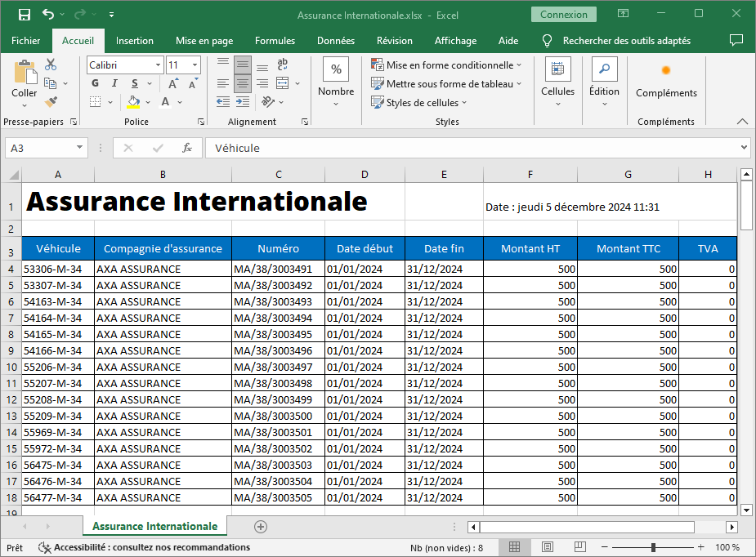Decrease font size with small A
This screenshot has width=756, height=557.
193,84
